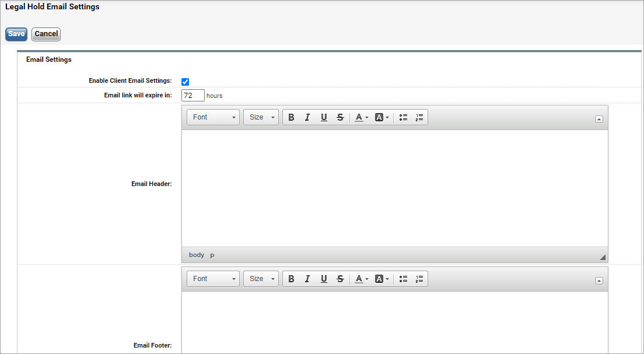Click inside the Email Footer text area
This screenshot has width=644, height=354.
[395, 323]
